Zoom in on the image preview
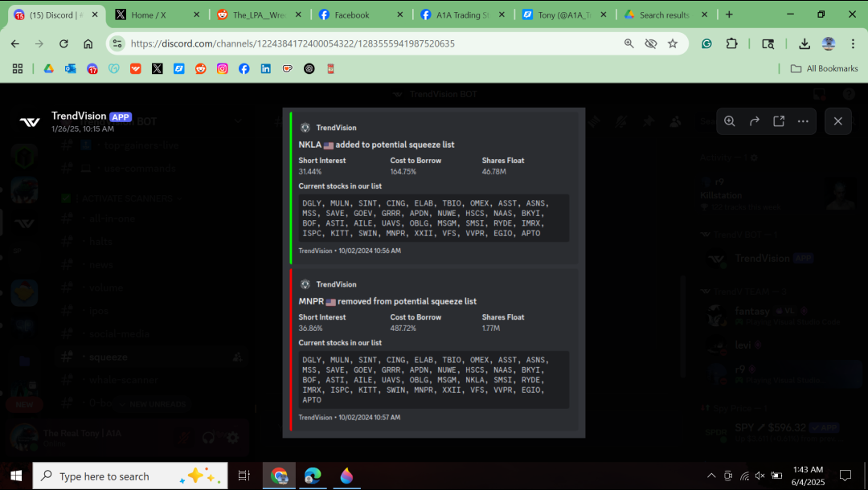The width and height of the screenshot is (868, 490). [730, 121]
